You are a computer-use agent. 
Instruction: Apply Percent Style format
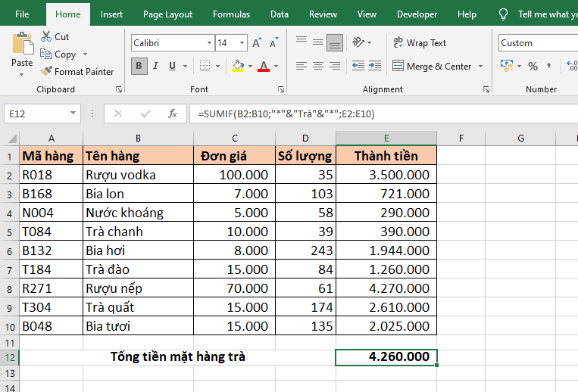(x=533, y=66)
